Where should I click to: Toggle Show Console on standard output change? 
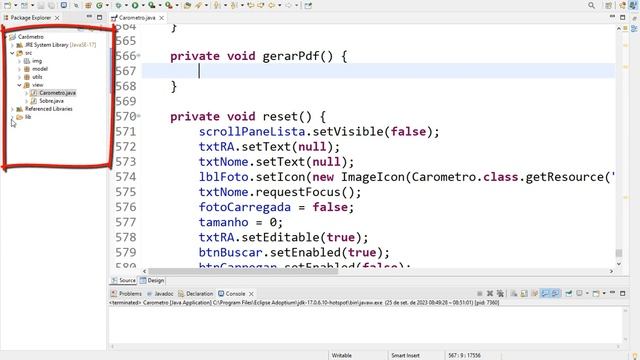coord(545,293)
